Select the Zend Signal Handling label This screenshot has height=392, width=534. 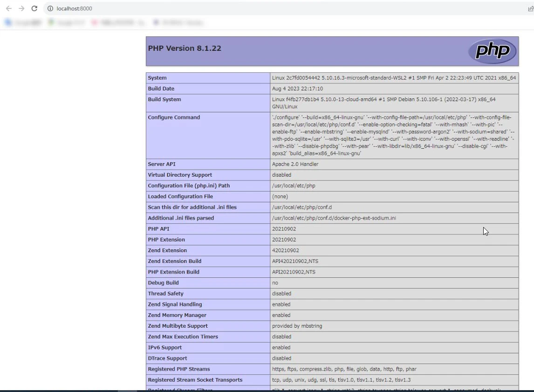pos(175,304)
